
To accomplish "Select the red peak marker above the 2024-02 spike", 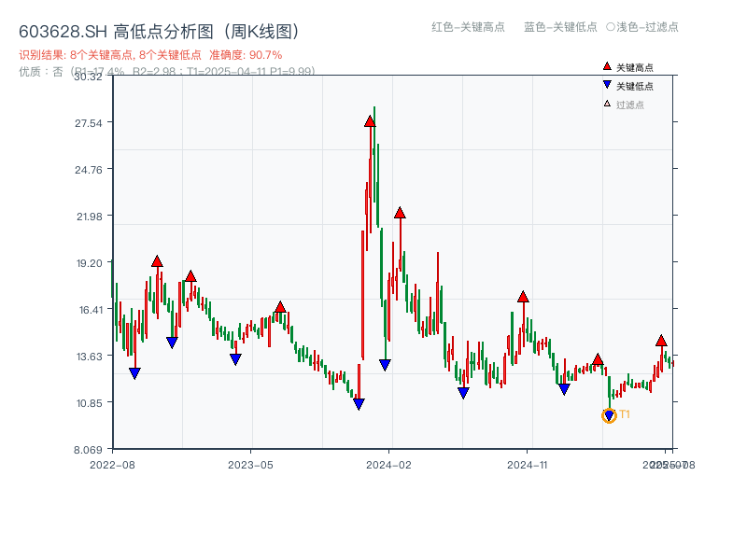I will pos(401,213).
